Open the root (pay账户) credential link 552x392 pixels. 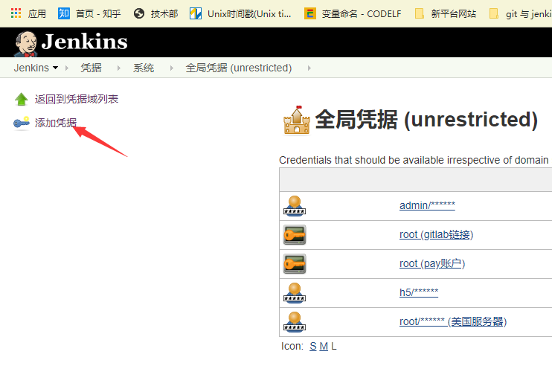tap(432, 263)
